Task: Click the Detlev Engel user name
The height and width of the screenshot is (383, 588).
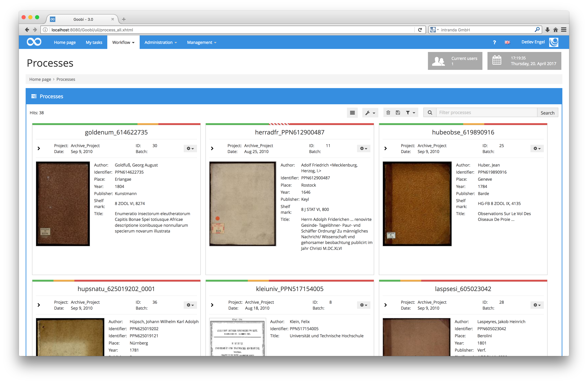Action: (x=533, y=42)
